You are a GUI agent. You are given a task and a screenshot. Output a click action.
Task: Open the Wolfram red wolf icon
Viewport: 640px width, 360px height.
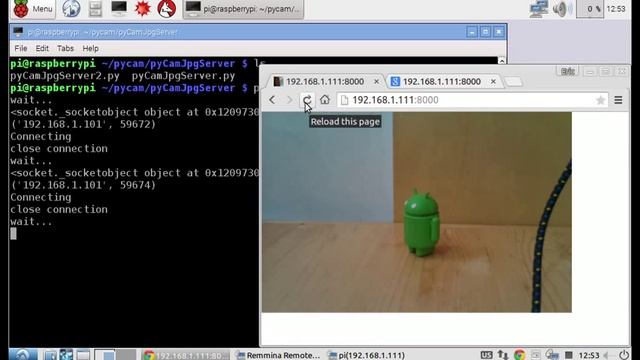[167, 9]
